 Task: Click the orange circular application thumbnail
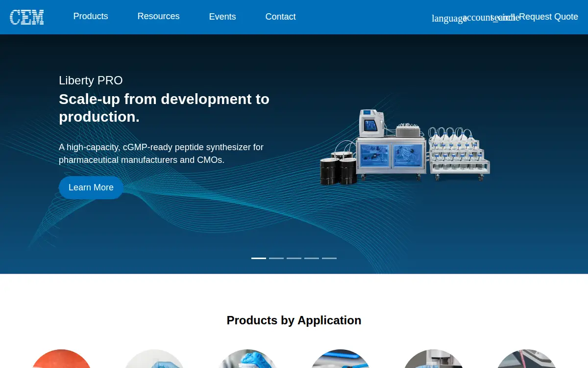tap(61, 359)
